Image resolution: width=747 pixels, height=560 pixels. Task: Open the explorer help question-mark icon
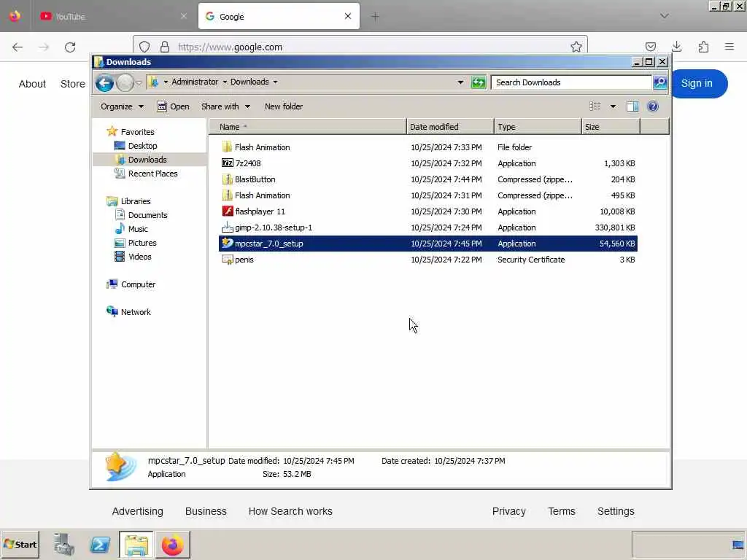(653, 106)
